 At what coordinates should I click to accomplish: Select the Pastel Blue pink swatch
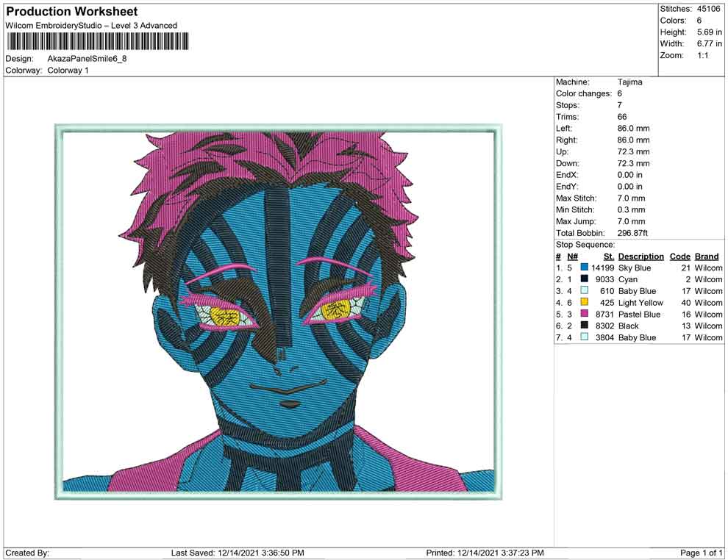tap(584, 315)
